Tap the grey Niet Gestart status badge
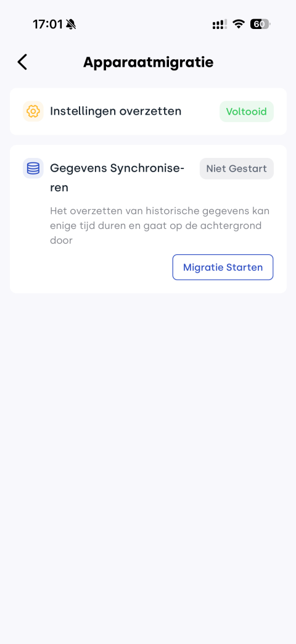 (236, 168)
